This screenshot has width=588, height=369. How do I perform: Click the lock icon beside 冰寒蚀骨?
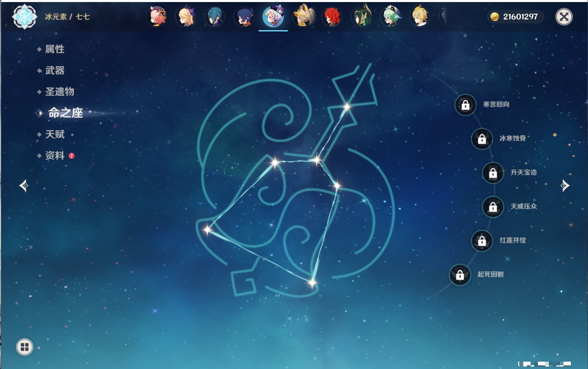click(482, 139)
